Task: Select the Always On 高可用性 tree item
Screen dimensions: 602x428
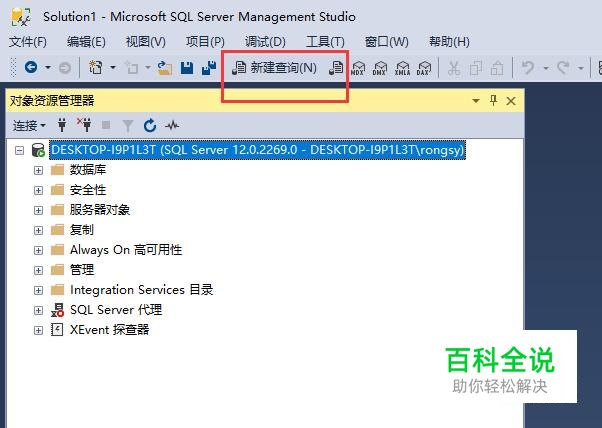Action: tap(126, 250)
